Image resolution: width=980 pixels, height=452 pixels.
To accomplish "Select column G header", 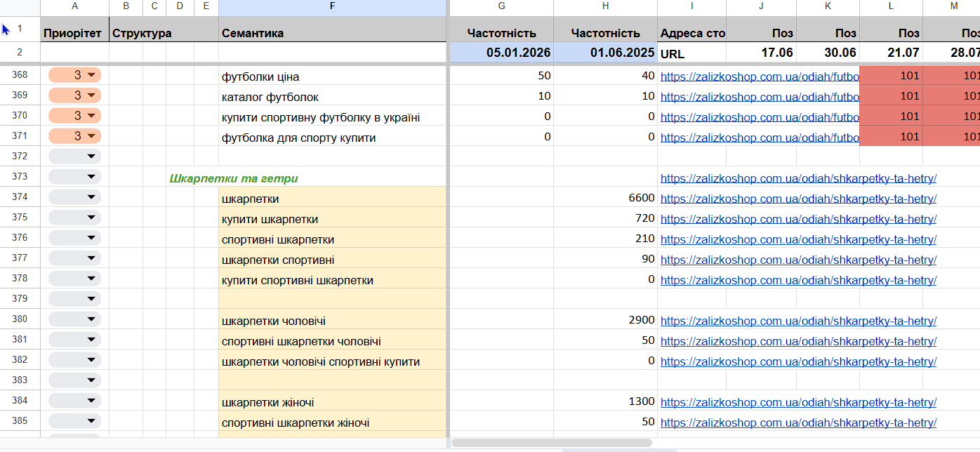I will pos(501,7).
